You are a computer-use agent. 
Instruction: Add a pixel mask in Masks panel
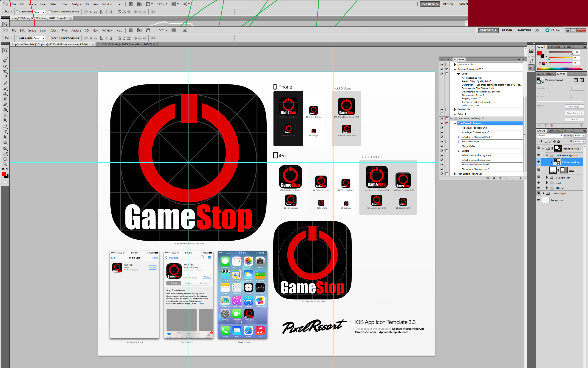(x=576, y=80)
